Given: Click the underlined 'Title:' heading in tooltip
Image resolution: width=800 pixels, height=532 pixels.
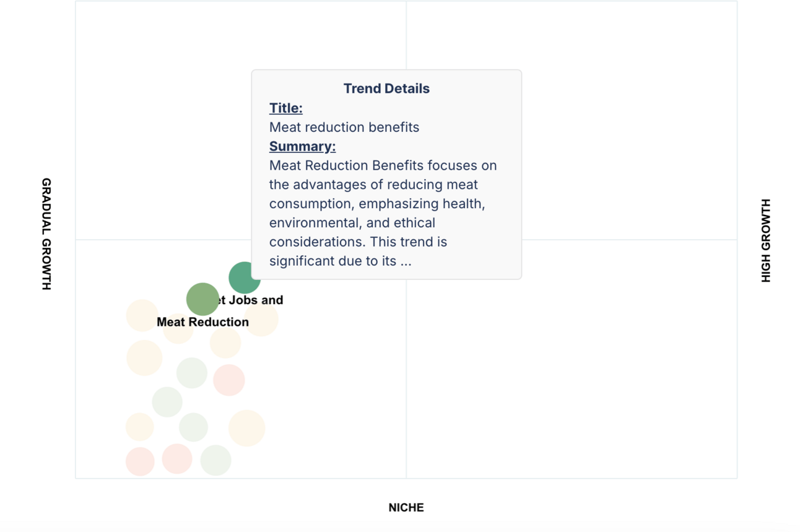Looking at the screenshot, I should tap(286, 108).
